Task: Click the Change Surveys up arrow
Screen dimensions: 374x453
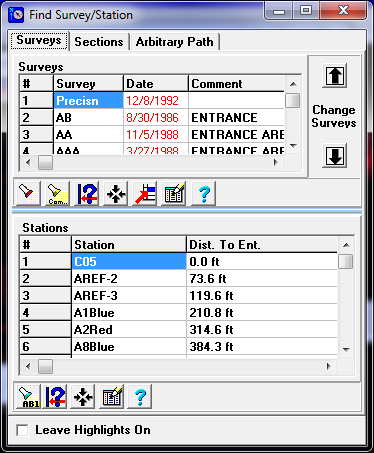Action: (x=335, y=76)
